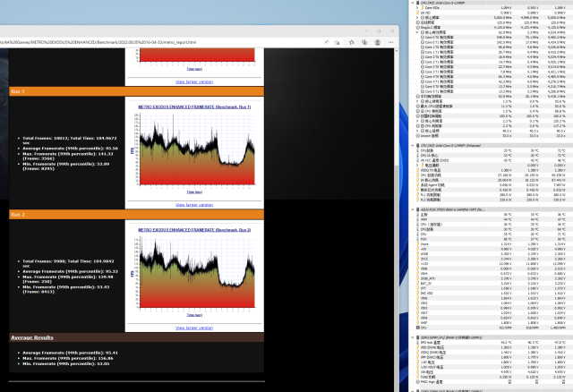The width and height of the screenshot is (573, 392).
Task: Click the Benchmark Run 2 framerate chart title link
Action: [194, 230]
